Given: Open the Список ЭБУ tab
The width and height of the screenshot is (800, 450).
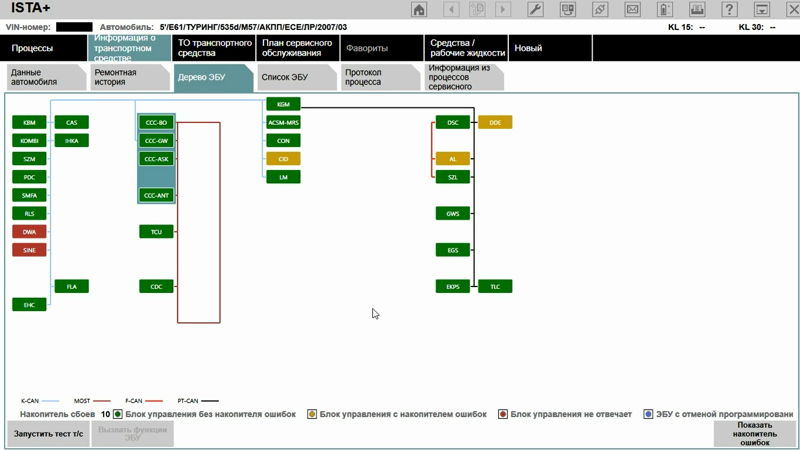Looking at the screenshot, I should (293, 79).
